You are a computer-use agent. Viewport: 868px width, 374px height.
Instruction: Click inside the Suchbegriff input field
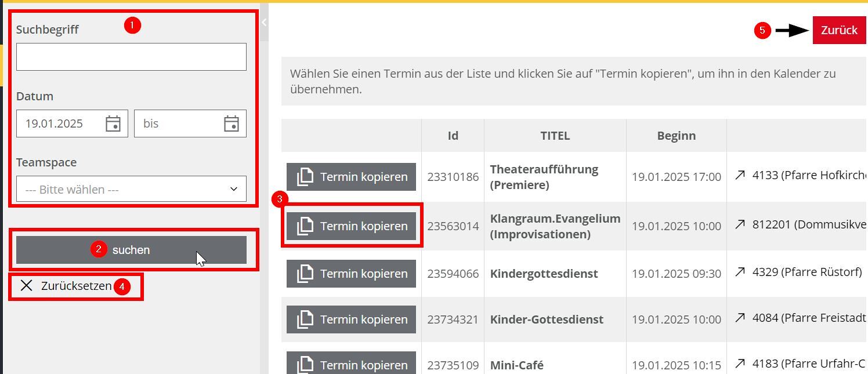click(131, 56)
